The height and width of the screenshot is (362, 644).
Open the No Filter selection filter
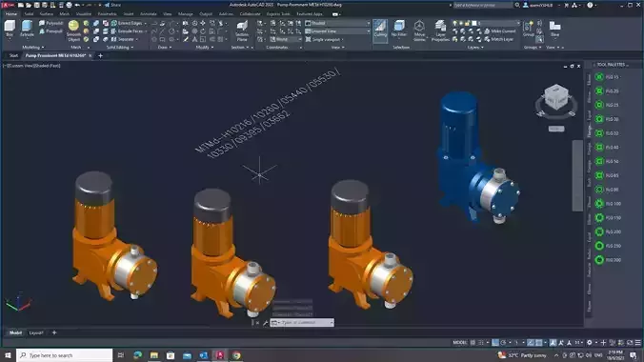[399, 30]
